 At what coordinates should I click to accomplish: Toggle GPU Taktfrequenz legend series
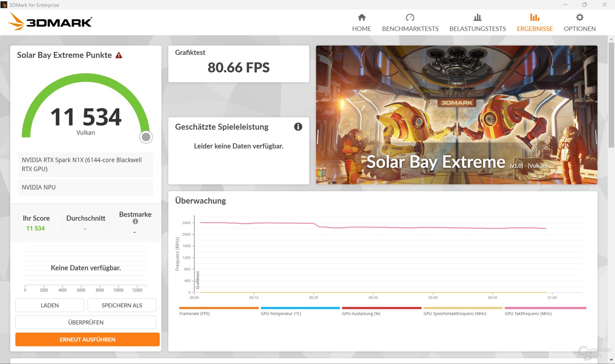(545, 311)
